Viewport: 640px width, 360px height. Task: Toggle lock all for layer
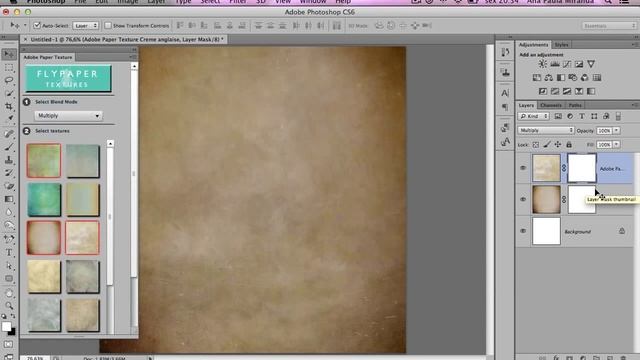click(569, 144)
